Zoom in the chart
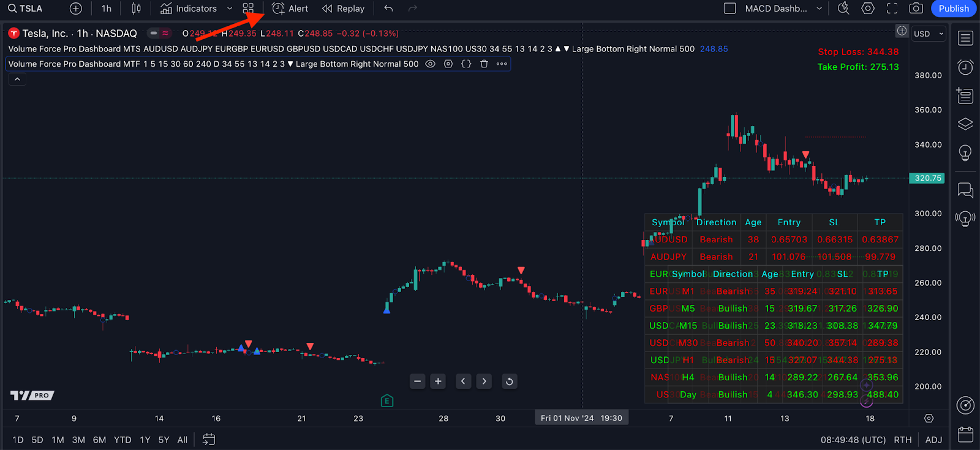 (438, 381)
